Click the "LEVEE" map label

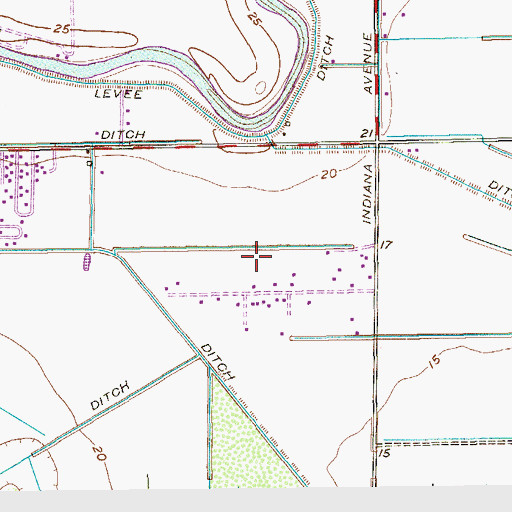pos(118,94)
